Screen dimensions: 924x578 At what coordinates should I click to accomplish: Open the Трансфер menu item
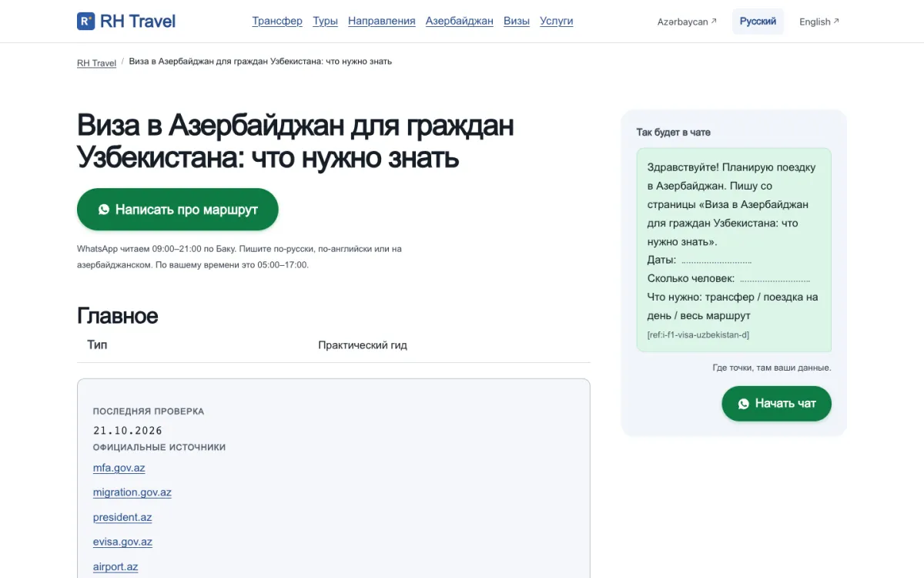tap(277, 21)
